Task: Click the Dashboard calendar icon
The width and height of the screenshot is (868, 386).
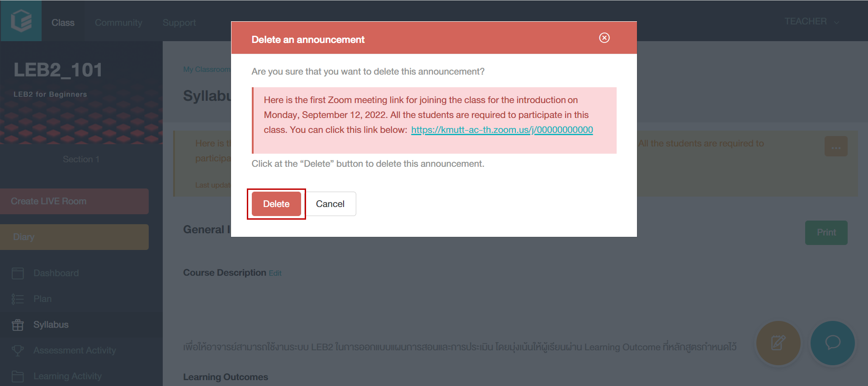Action: click(18, 273)
